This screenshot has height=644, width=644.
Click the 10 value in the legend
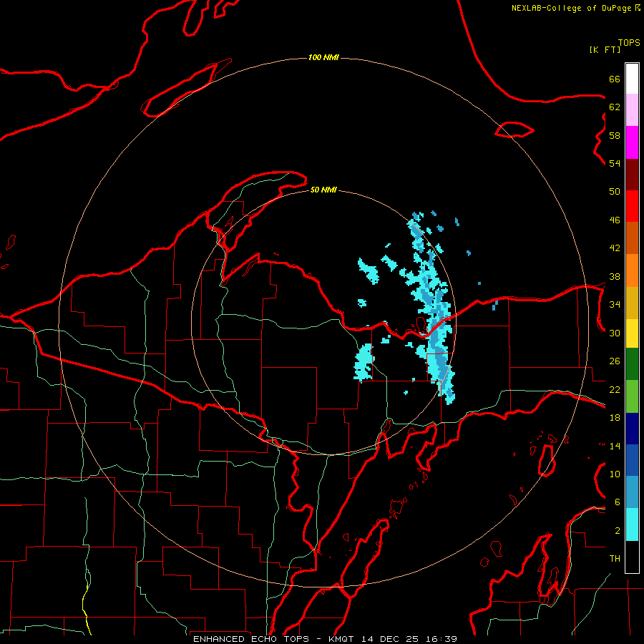(615, 474)
